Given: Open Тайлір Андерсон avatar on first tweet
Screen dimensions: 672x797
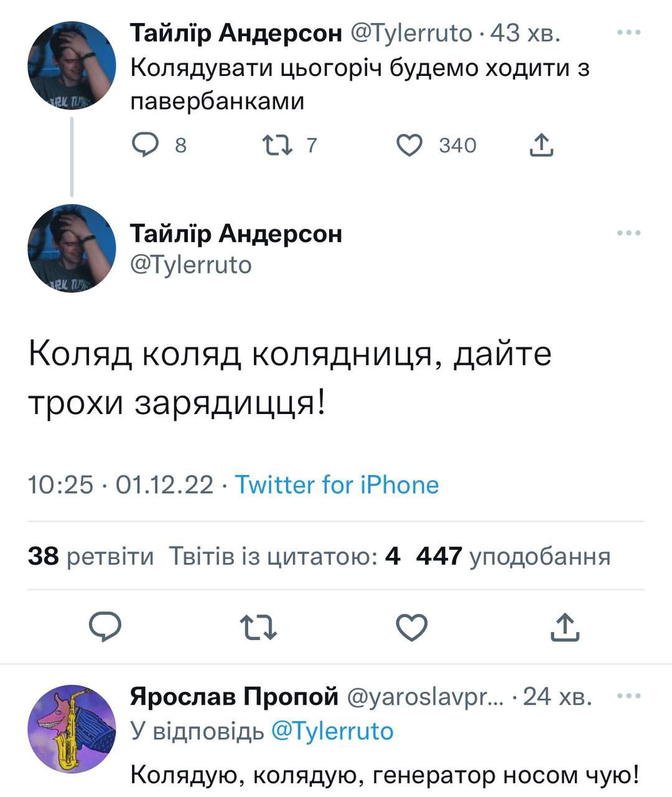Looking at the screenshot, I should (x=72, y=66).
